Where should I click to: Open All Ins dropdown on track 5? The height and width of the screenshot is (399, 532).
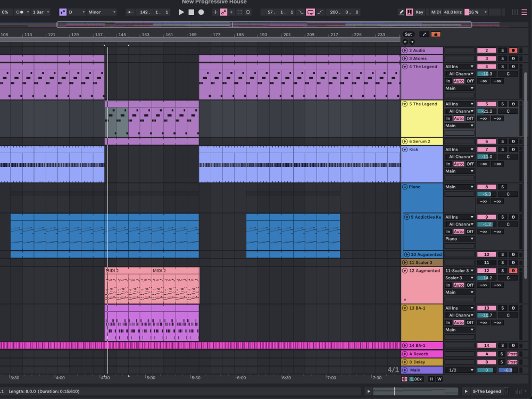460,104
